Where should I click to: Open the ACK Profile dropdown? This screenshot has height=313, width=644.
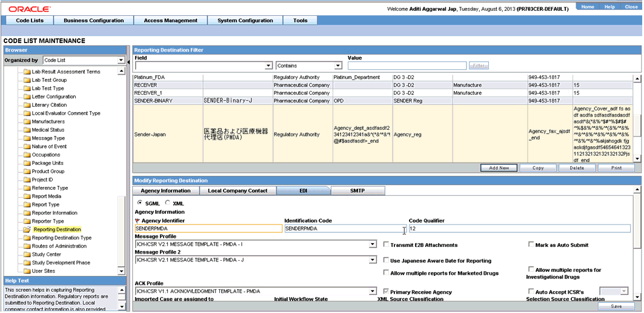373,292
